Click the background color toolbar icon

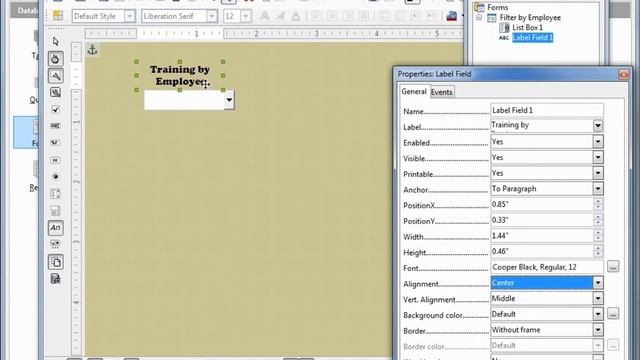click(x=451, y=16)
